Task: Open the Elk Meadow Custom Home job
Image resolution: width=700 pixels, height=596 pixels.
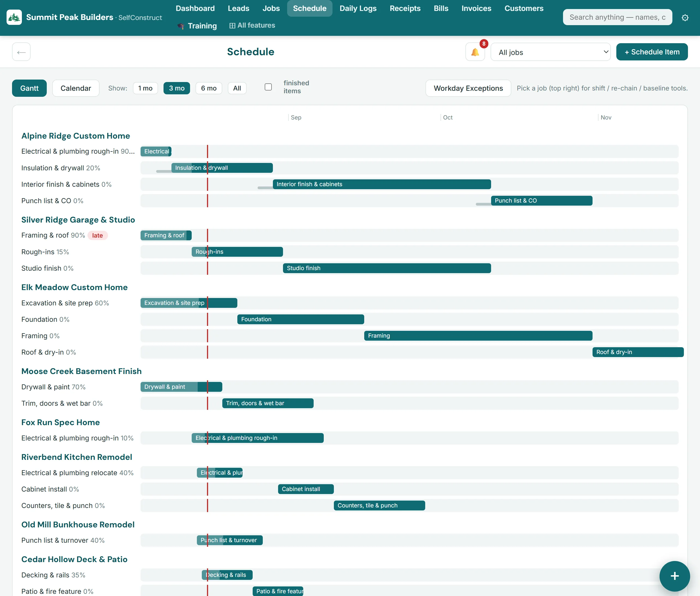Action: coord(74,287)
